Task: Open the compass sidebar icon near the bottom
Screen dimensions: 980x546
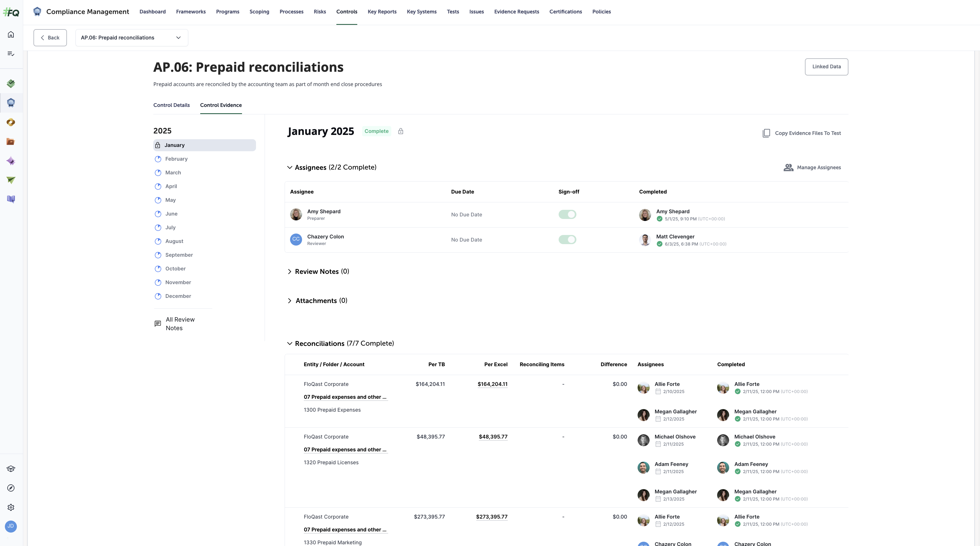Action: [11, 488]
